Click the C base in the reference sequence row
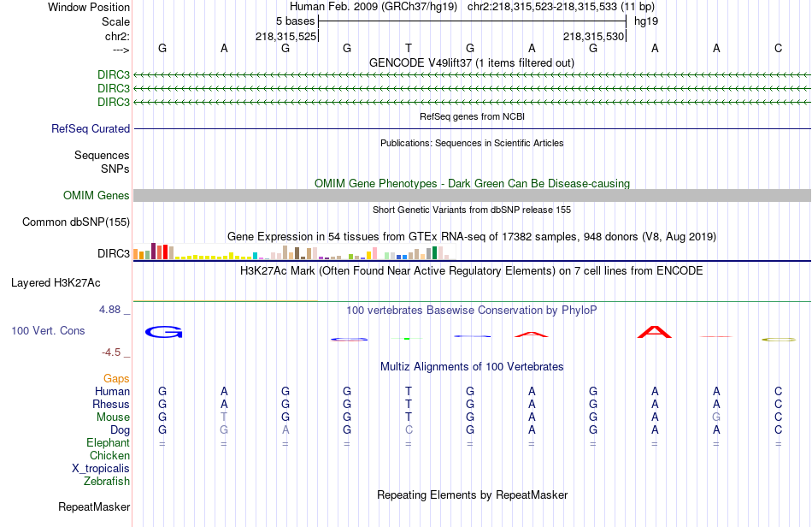The image size is (812, 527). pyautogui.click(x=778, y=48)
